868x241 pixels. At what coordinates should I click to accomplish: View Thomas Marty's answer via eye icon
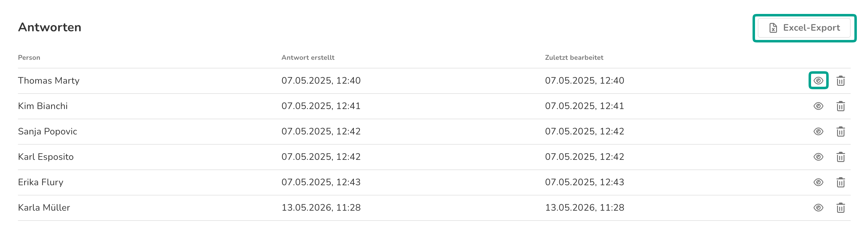(x=818, y=81)
